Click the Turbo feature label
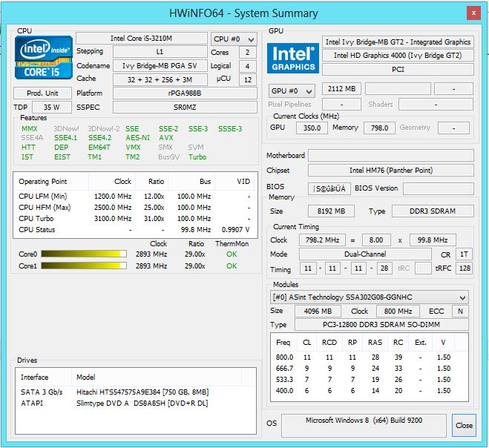This screenshot has height=448, width=489. click(197, 157)
